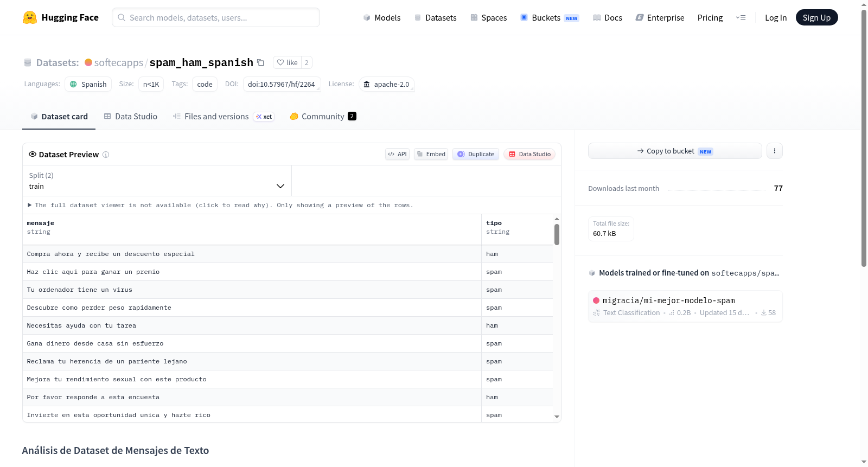Click the Log In link
Viewport: 868px width, 467px height.
click(x=776, y=17)
